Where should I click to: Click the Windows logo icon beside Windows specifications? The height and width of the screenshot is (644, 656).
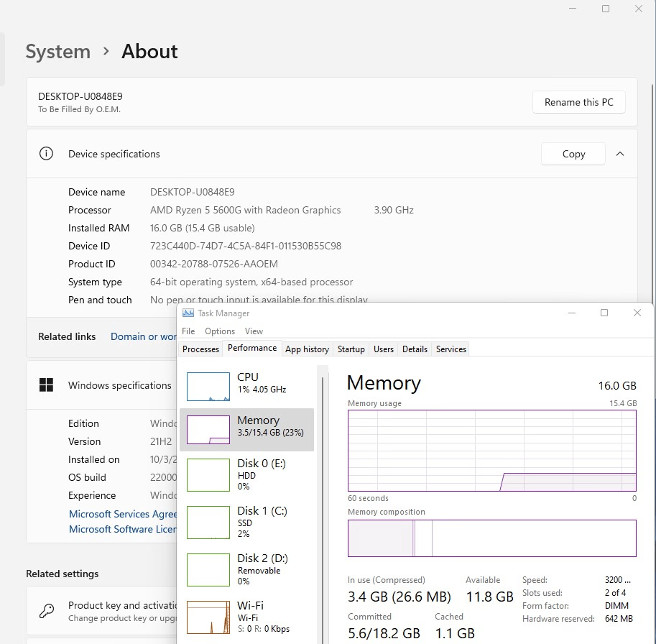click(x=46, y=385)
